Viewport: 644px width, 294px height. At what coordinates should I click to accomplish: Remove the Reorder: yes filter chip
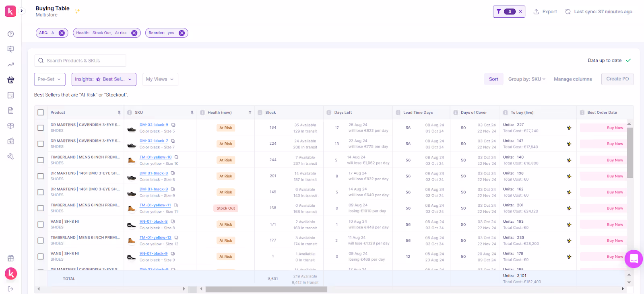[182, 33]
